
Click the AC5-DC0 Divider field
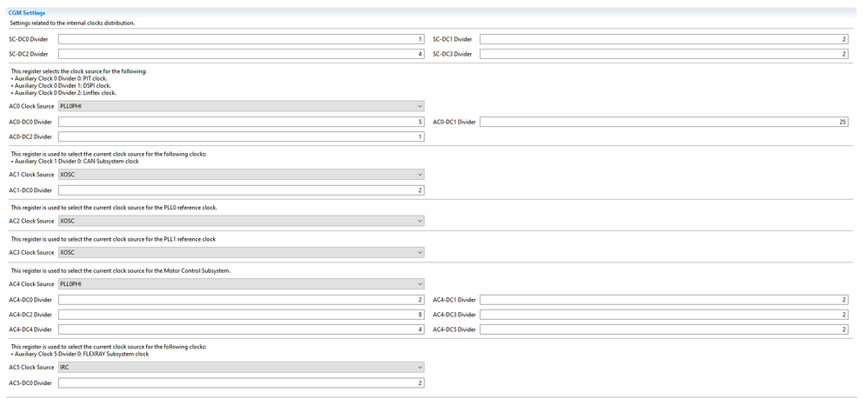[x=242, y=383]
